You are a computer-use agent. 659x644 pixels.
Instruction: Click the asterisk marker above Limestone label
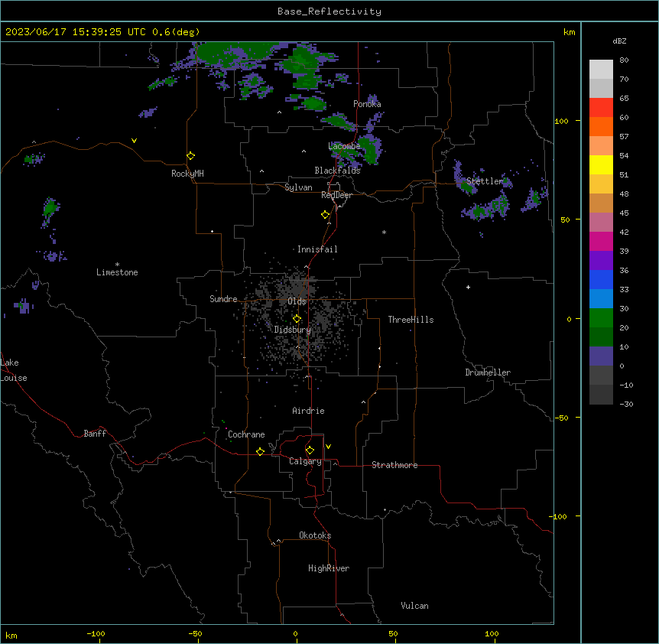[x=117, y=264]
